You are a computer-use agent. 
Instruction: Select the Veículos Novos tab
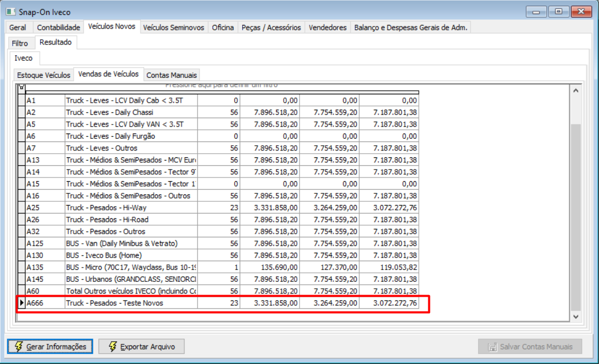[x=111, y=26]
